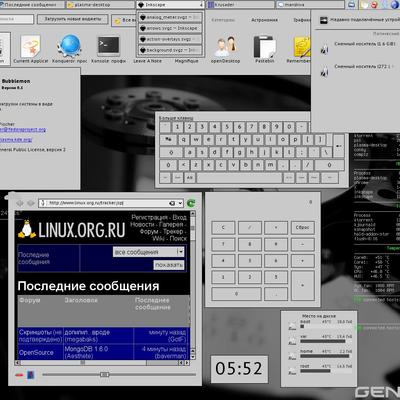
Task: Click the browser widget forward arrow
Action: pyautogui.click(x=31, y=203)
